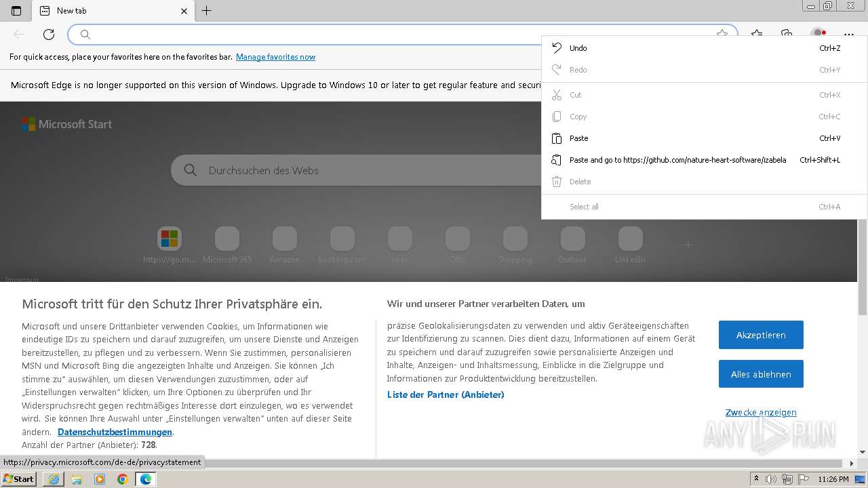Screen dimensions: 868x488
Task: Close the New tab tab
Action: coord(184,11)
